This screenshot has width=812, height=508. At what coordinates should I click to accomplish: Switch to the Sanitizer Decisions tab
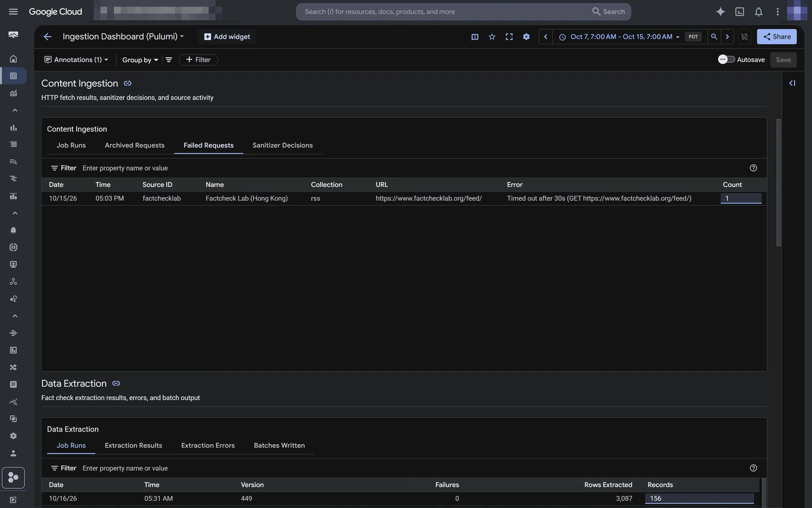click(283, 145)
